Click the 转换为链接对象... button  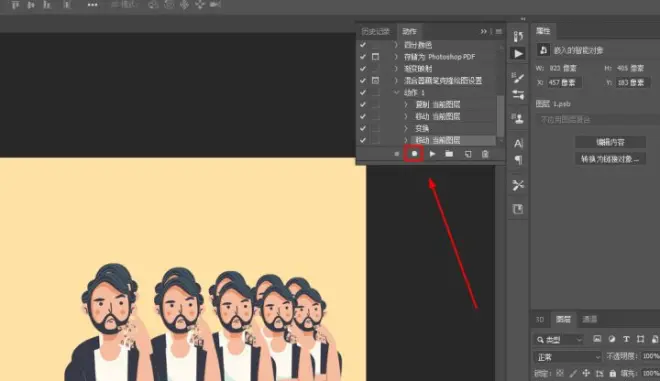click(610, 159)
